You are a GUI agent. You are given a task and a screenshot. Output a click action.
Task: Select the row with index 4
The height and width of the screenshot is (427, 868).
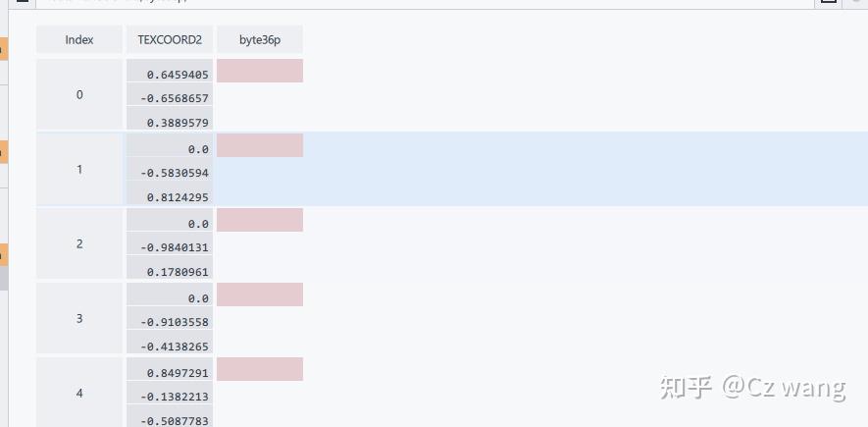pos(79,393)
